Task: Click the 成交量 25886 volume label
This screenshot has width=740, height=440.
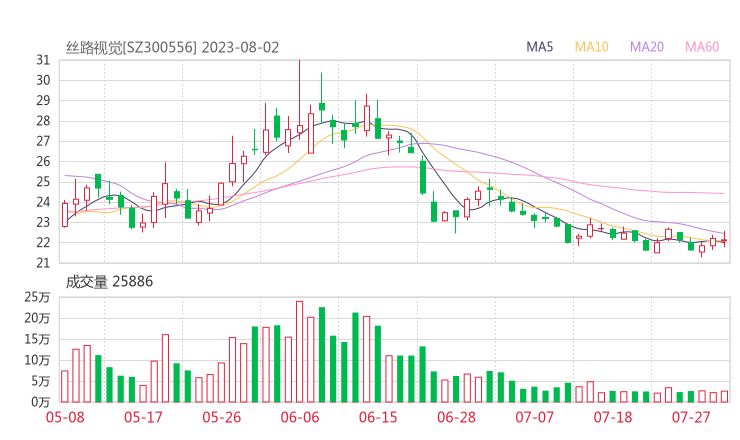Action: (x=109, y=282)
